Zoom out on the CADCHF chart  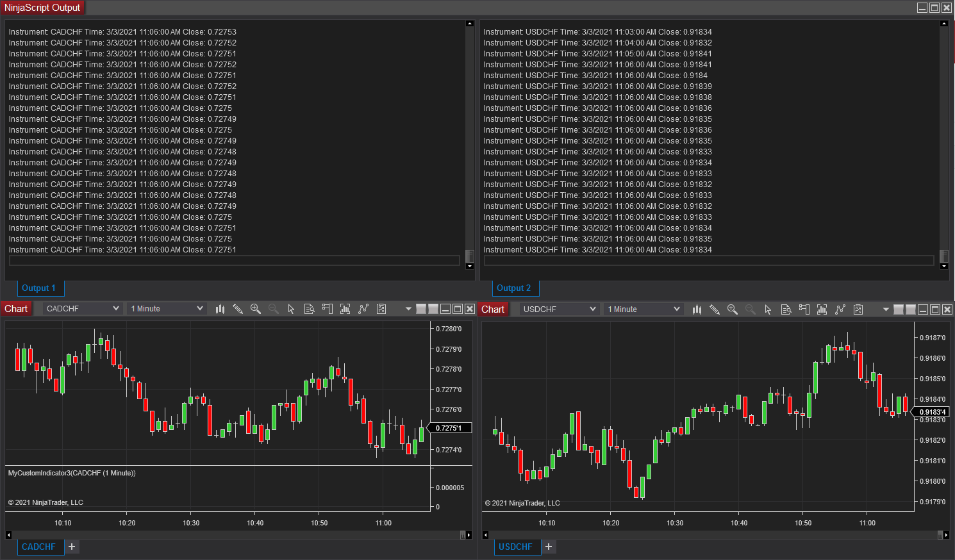click(274, 309)
